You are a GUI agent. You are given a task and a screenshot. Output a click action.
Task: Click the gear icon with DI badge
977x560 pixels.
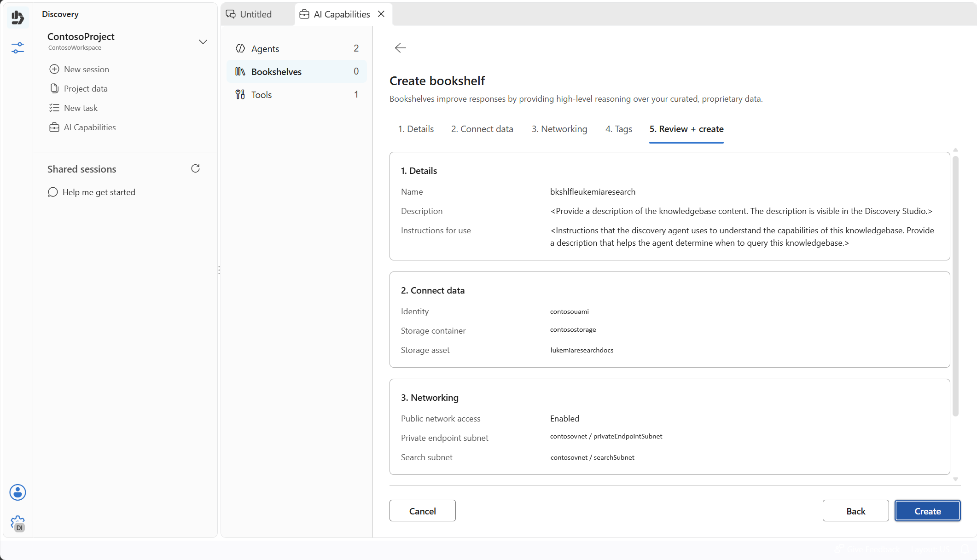(x=17, y=524)
